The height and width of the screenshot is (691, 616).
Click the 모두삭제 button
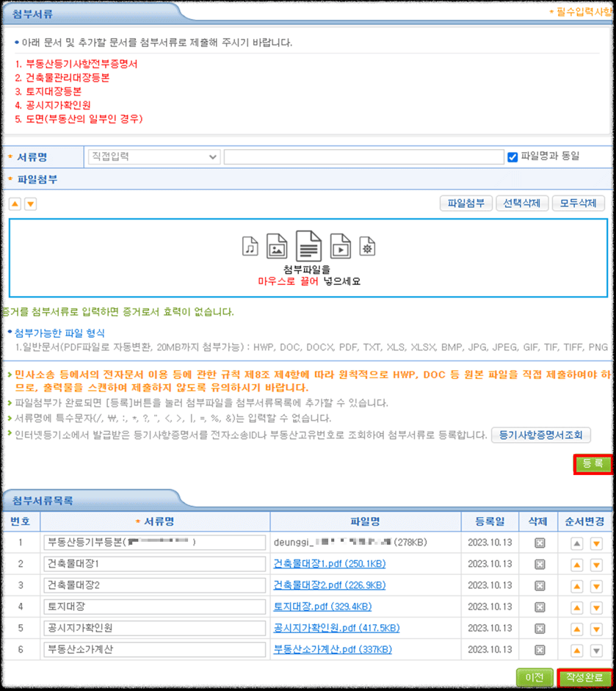pos(579,203)
